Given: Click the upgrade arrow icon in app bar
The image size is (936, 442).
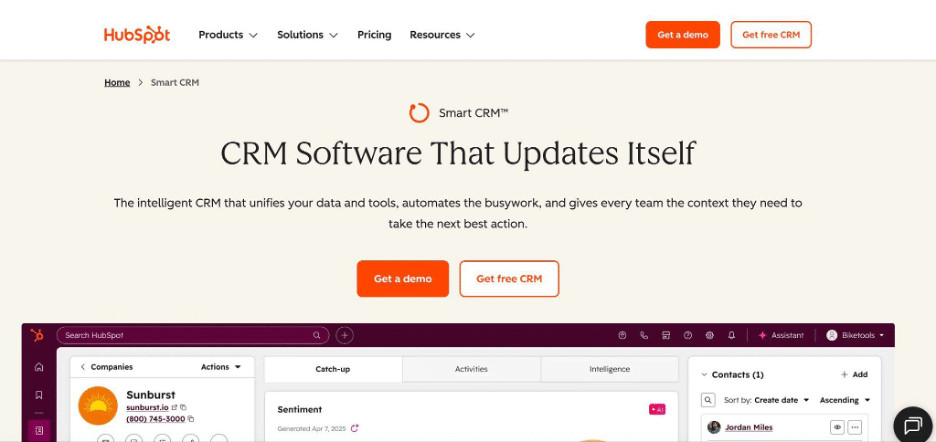Looking at the screenshot, I should tap(622, 336).
